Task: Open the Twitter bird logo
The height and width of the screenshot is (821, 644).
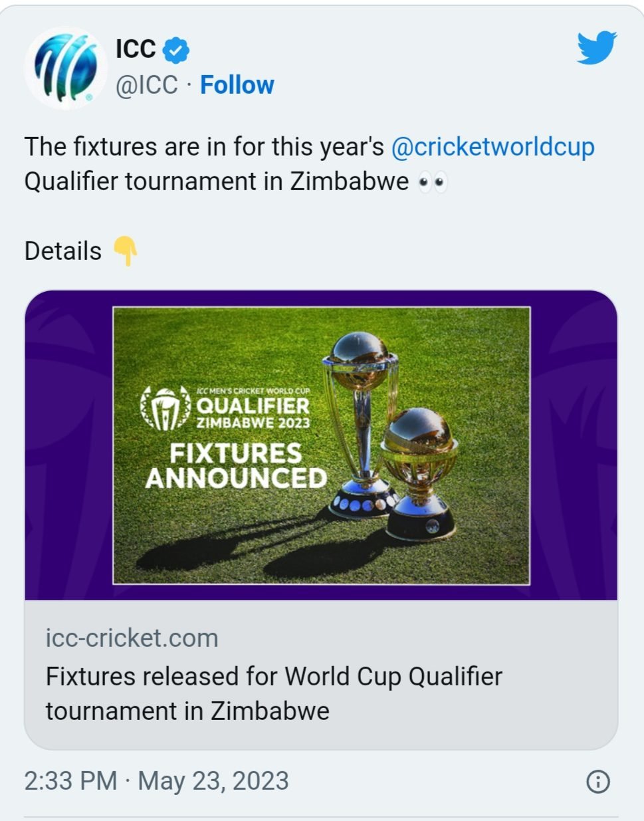Action: tap(596, 48)
